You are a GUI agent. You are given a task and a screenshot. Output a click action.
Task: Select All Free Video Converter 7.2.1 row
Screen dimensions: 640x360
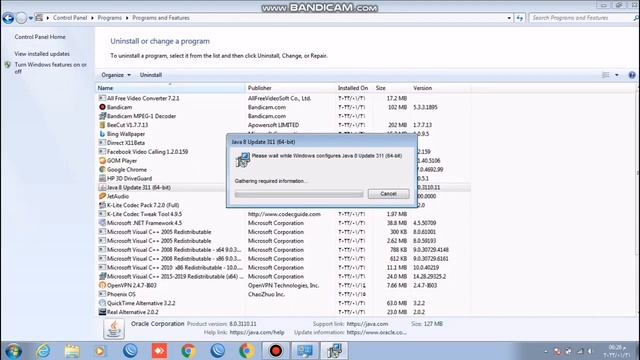[284, 98]
